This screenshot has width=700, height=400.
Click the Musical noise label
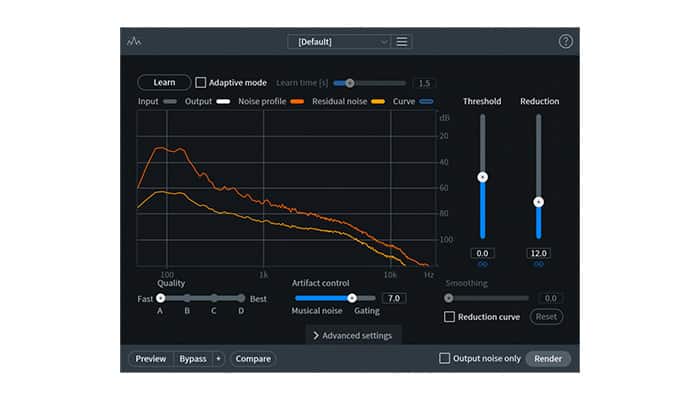(317, 311)
